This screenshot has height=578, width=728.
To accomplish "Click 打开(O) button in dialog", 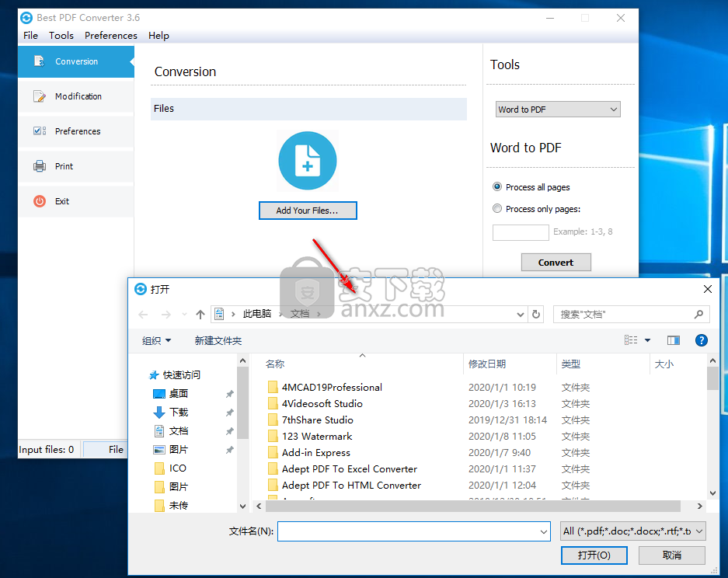I will click(594, 555).
